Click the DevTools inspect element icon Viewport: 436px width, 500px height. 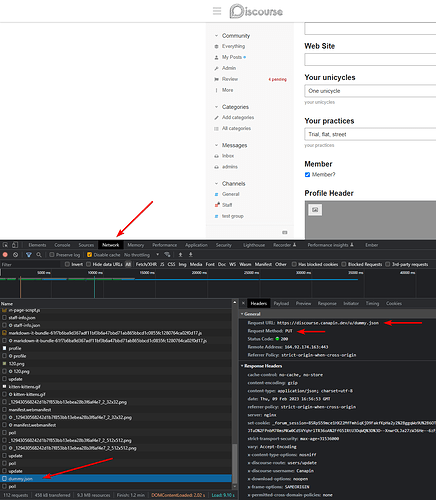(x=5, y=245)
